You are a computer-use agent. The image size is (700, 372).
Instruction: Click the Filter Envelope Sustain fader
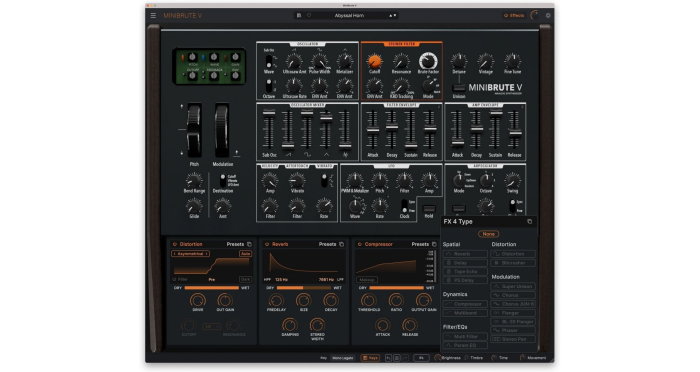pos(410,146)
